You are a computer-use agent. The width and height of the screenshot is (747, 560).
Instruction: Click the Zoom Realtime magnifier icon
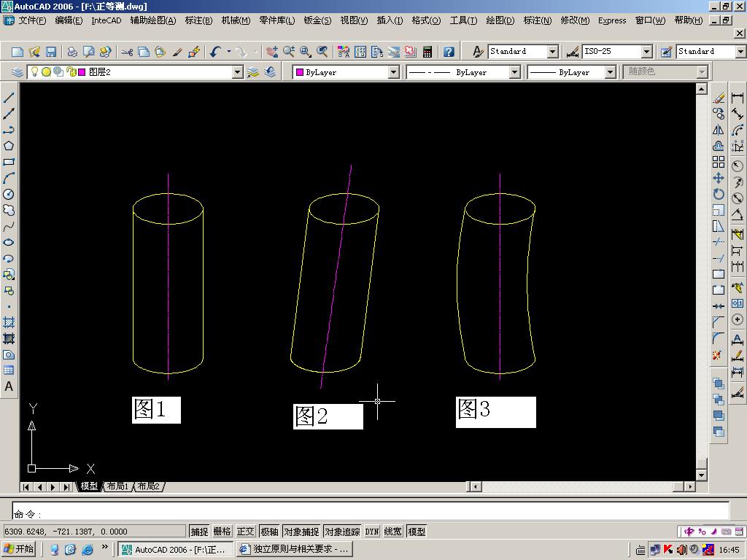[x=289, y=52]
